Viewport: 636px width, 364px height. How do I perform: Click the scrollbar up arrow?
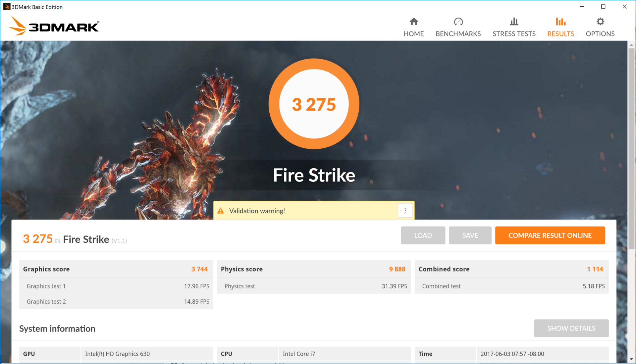point(631,44)
